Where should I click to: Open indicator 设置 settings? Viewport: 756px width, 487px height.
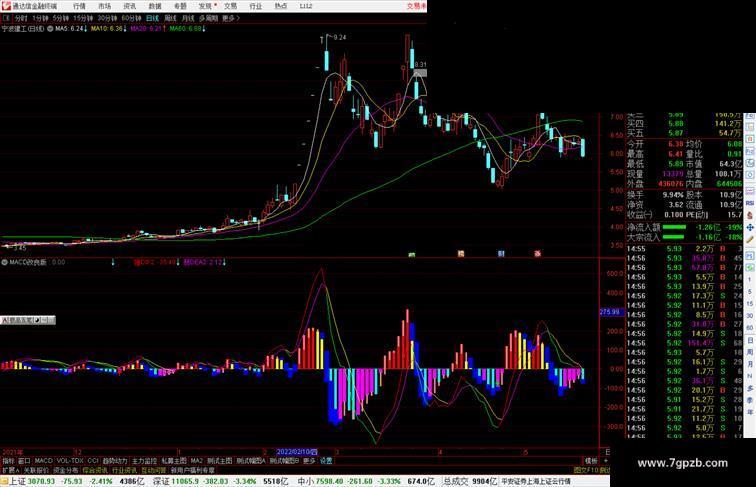(x=326, y=461)
